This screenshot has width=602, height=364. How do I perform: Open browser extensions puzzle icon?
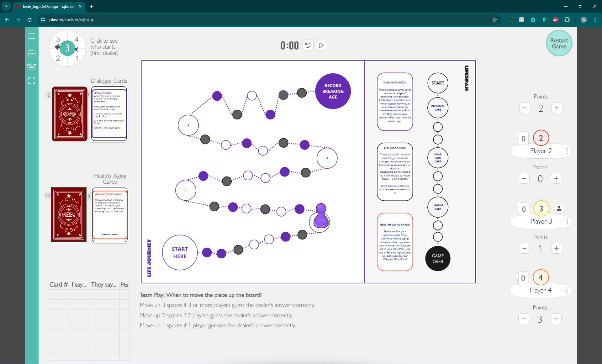coord(567,20)
